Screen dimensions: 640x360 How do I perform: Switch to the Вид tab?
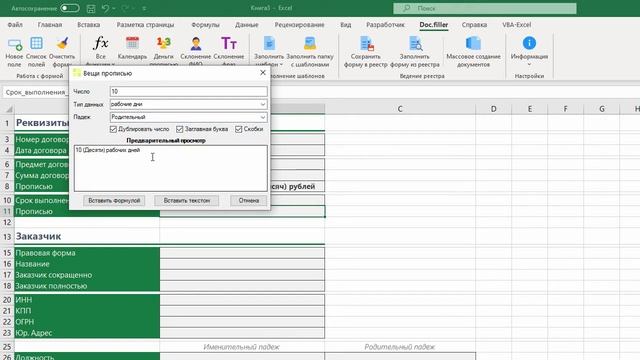[x=346, y=25]
